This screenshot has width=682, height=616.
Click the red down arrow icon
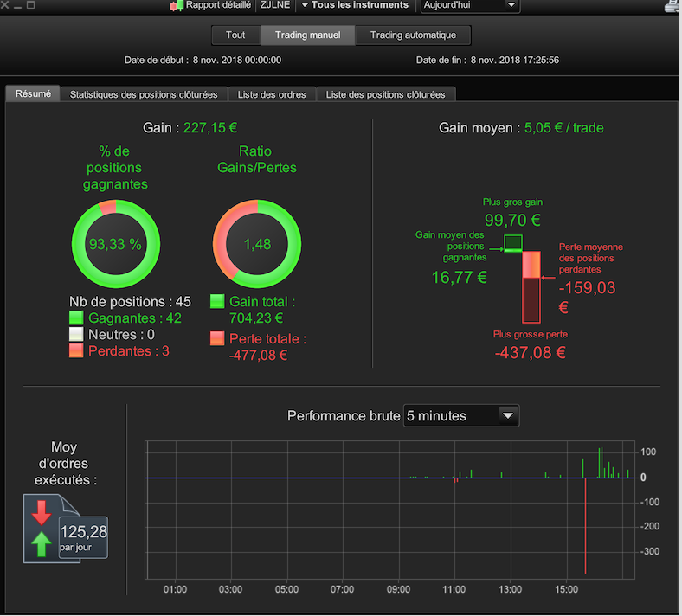[x=42, y=512]
